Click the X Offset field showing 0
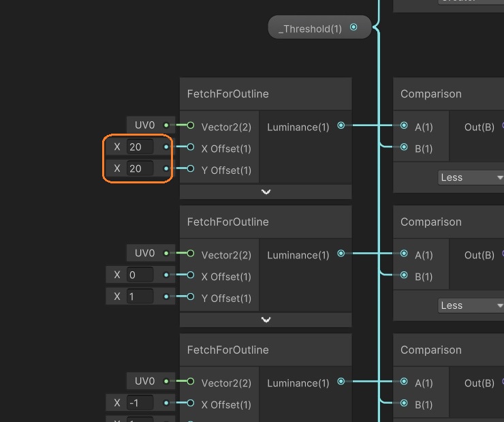The image size is (504, 422). coord(140,275)
